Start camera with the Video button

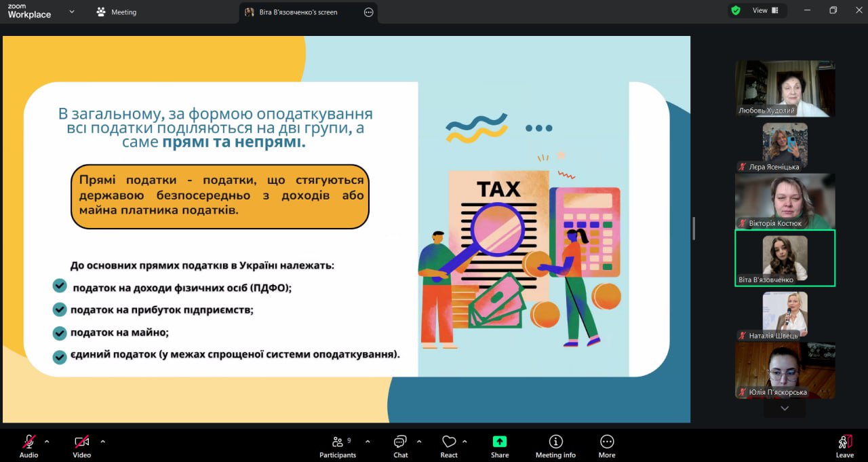[82, 446]
